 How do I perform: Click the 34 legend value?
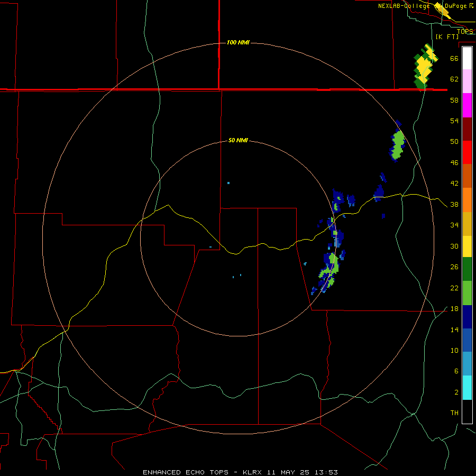(x=454, y=225)
